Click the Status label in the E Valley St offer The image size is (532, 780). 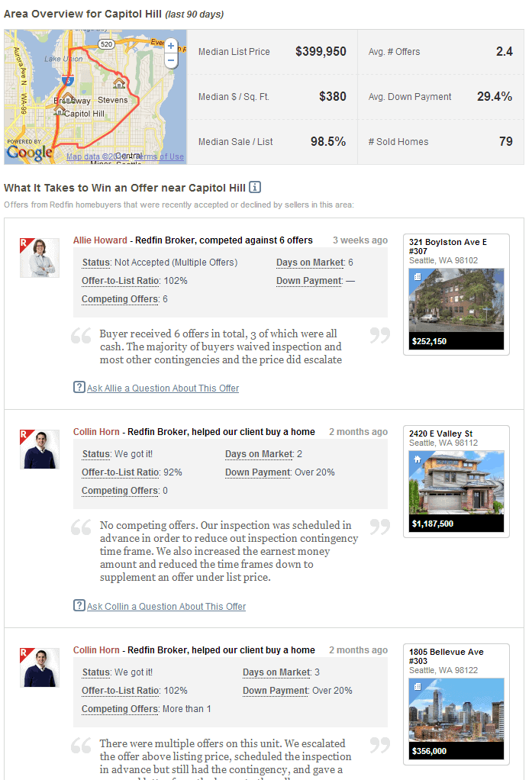(96, 454)
